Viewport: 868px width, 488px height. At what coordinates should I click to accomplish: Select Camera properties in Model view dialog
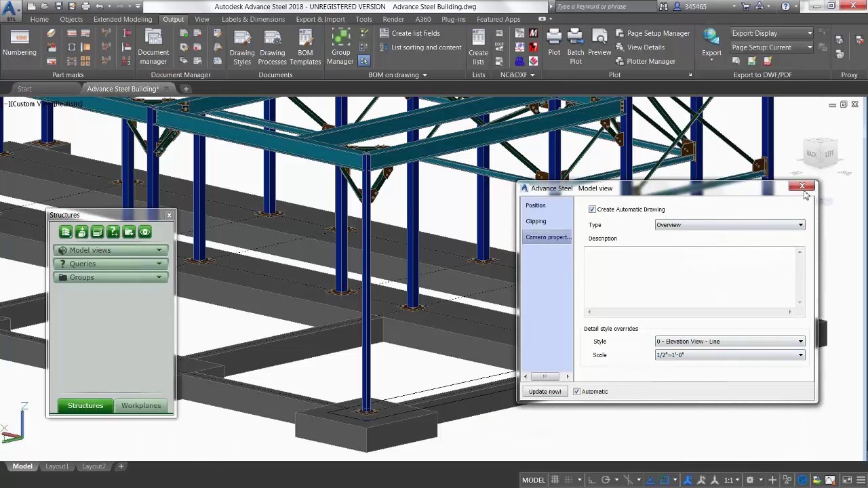click(x=548, y=237)
